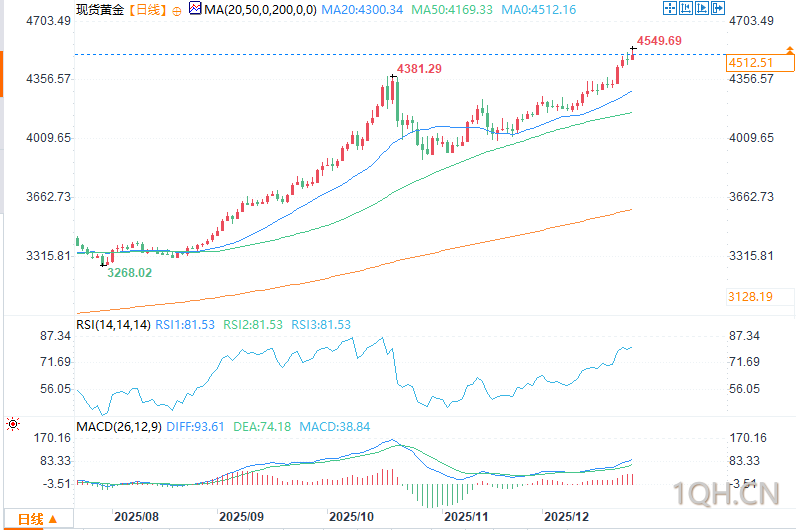Click the low marker label 3268.02
The image size is (796, 530).
(x=129, y=273)
